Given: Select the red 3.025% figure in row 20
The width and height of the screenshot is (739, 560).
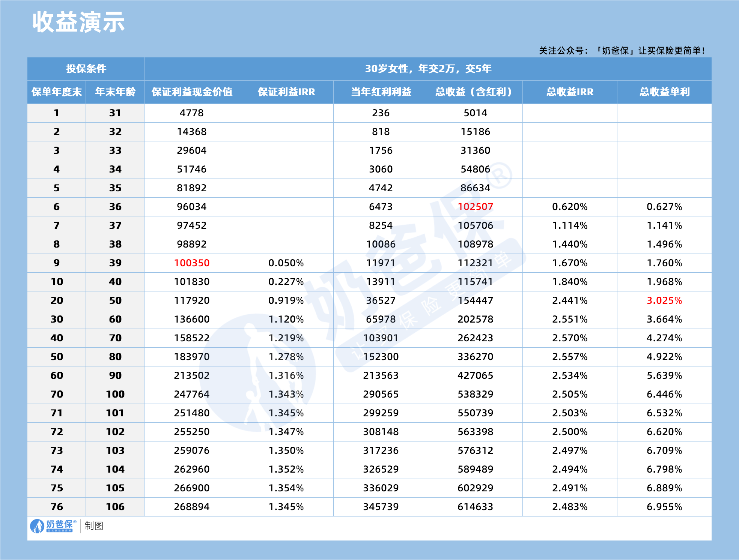Looking at the screenshot, I should (664, 300).
